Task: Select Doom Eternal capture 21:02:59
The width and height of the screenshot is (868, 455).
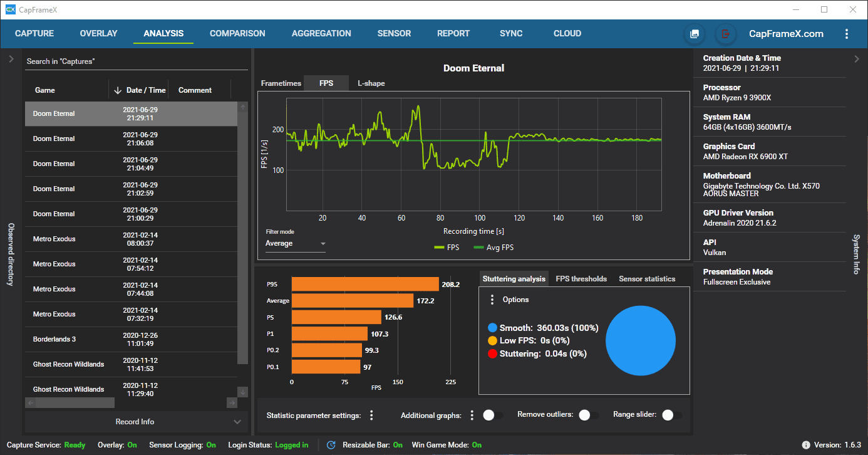Action: [132, 189]
